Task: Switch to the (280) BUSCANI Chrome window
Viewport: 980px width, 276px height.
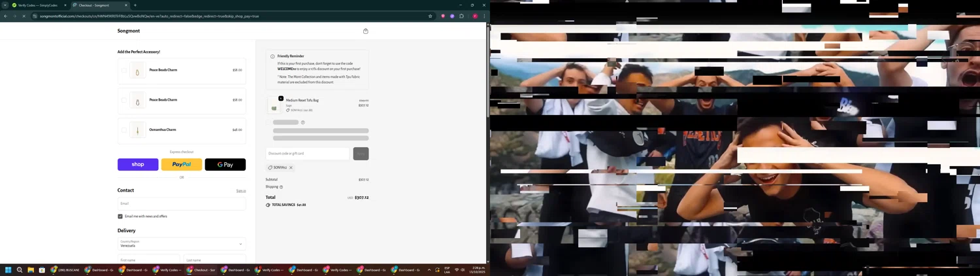Action: pyautogui.click(x=65, y=270)
